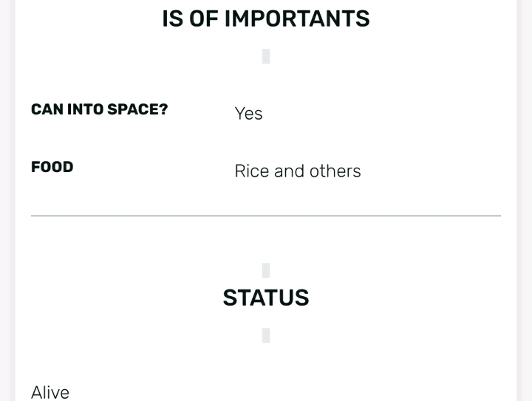Viewport: 532px width, 401px height.
Task: Click the horizontal divider line
Action: 266,216
